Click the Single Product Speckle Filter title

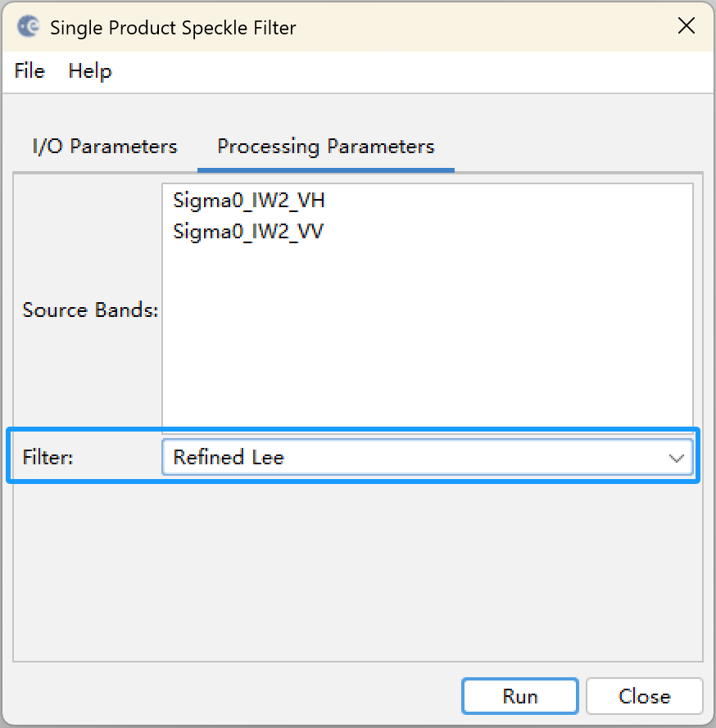[173, 28]
